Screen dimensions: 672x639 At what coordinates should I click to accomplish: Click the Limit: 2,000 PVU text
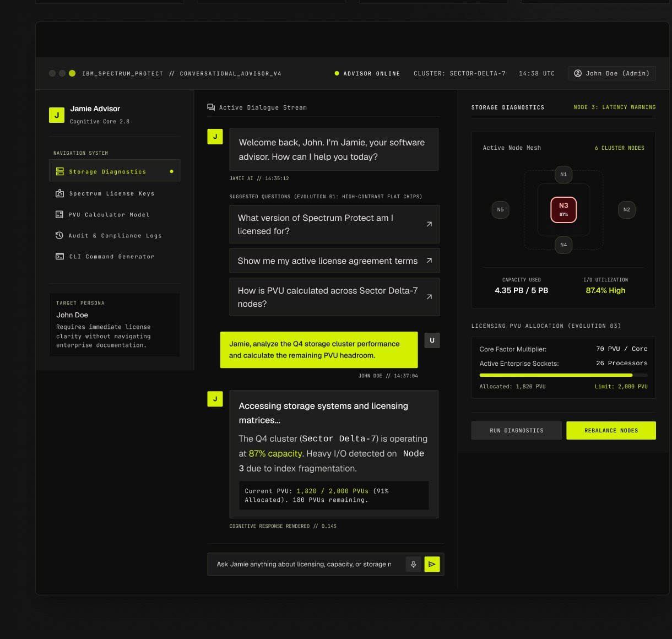tap(621, 387)
